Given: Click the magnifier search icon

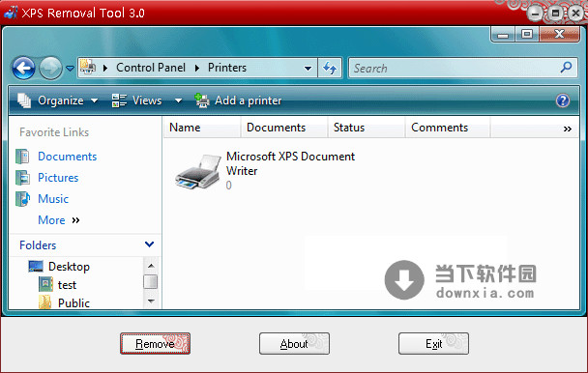Looking at the screenshot, I should coord(567,68).
